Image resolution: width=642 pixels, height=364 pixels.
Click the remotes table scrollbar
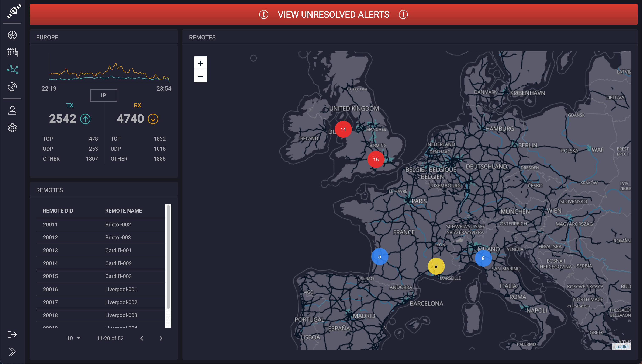pyautogui.click(x=168, y=258)
